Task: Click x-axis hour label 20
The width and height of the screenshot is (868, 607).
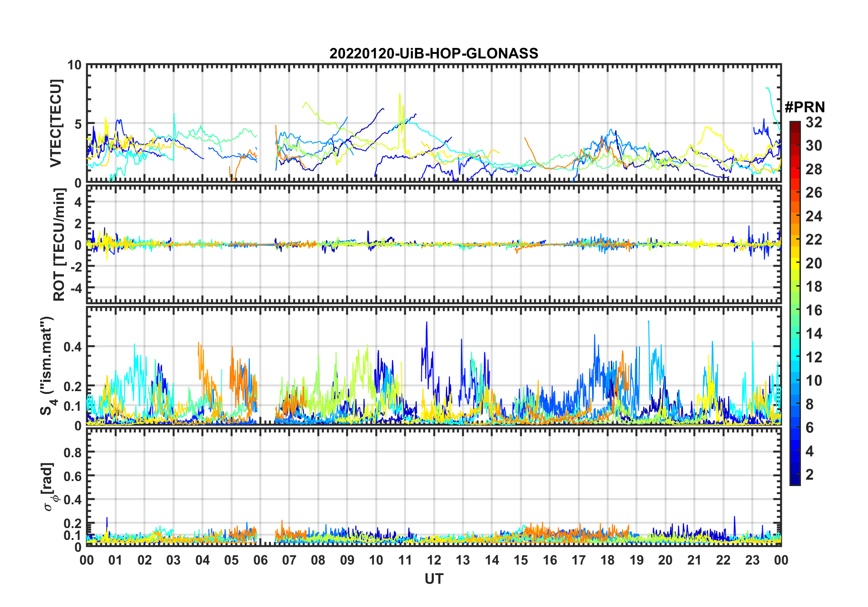Action: tap(665, 560)
